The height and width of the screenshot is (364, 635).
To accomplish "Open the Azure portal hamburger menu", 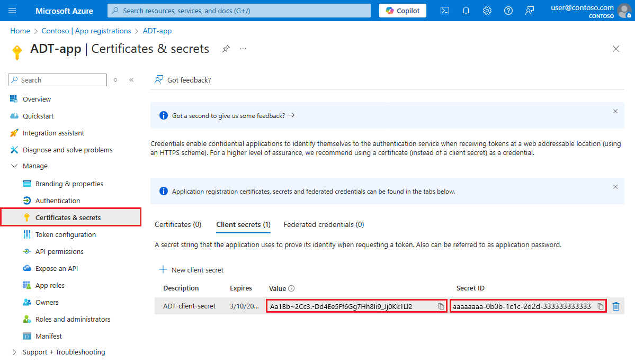I will [13, 10].
